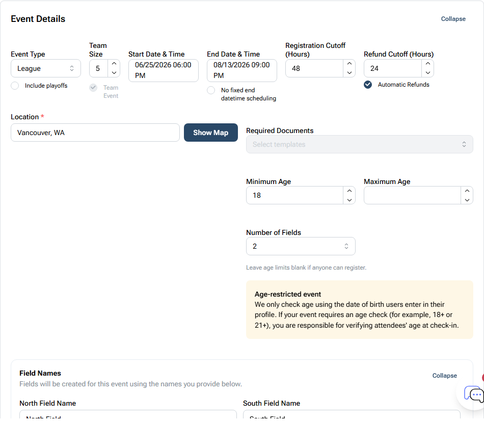
Task: Decrease Minimum Age with down arrow
Action: click(x=349, y=200)
